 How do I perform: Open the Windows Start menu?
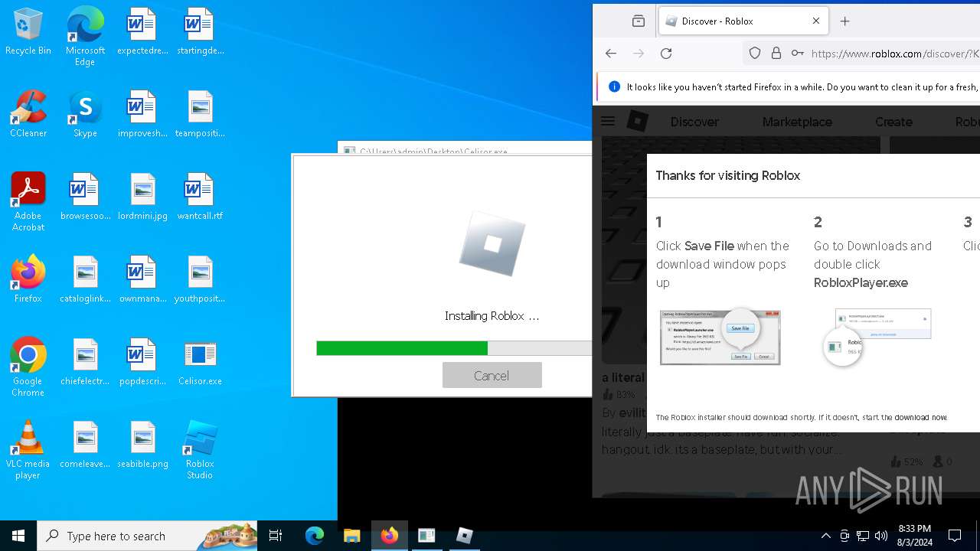[18, 536]
